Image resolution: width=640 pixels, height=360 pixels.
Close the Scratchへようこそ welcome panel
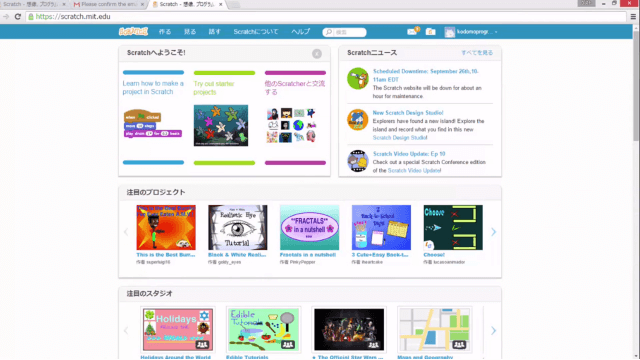point(317,54)
